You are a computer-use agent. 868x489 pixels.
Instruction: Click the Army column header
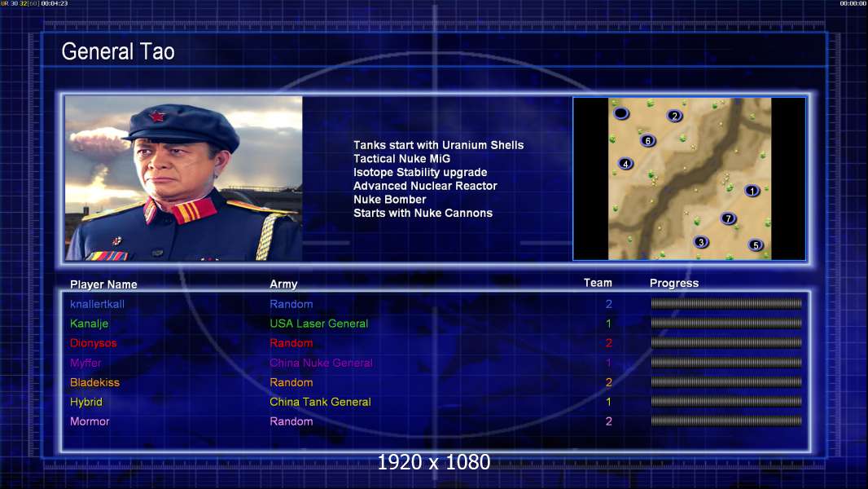click(x=283, y=284)
